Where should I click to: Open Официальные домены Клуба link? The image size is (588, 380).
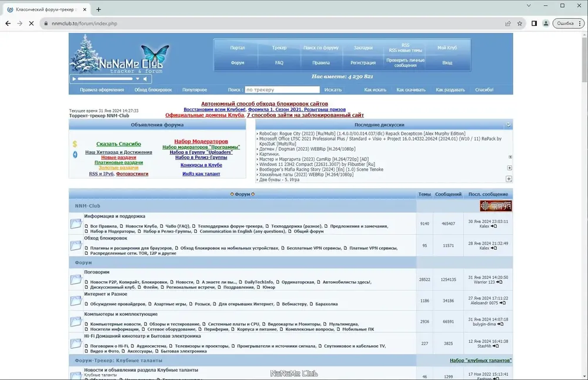coord(205,115)
